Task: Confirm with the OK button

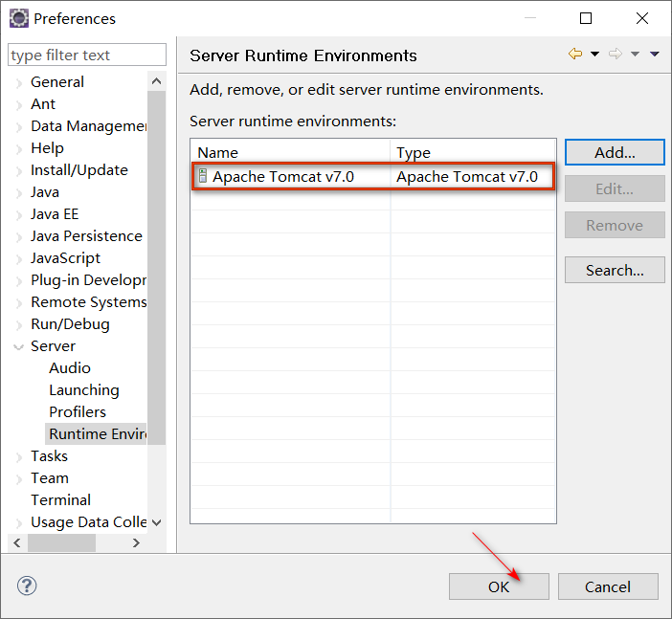Action: (499, 586)
